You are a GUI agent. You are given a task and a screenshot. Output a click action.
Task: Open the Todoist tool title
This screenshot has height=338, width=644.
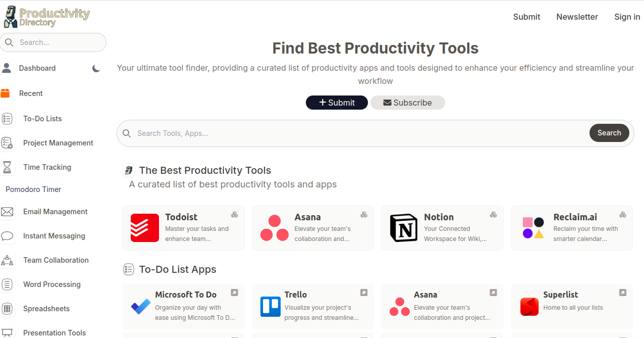point(181,217)
